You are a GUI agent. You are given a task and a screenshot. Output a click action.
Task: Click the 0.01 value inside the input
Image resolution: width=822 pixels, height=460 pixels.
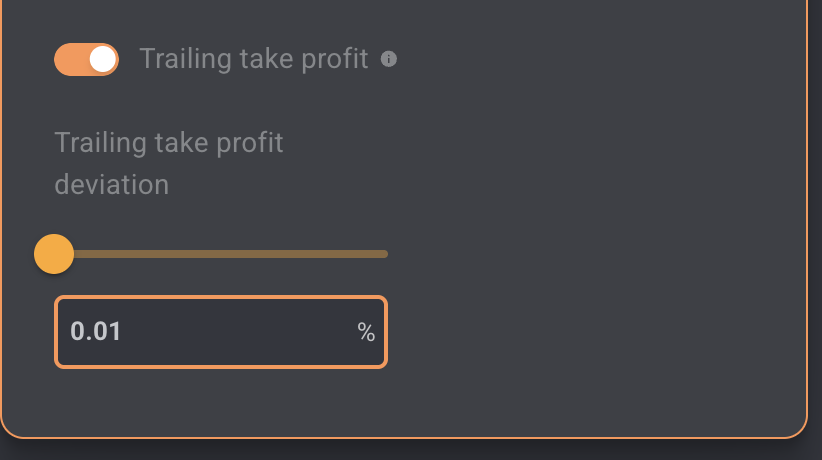coord(96,331)
